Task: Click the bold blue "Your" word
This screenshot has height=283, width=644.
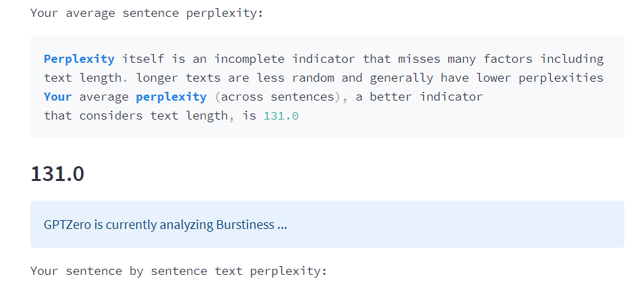Action: [x=57, y=97]
